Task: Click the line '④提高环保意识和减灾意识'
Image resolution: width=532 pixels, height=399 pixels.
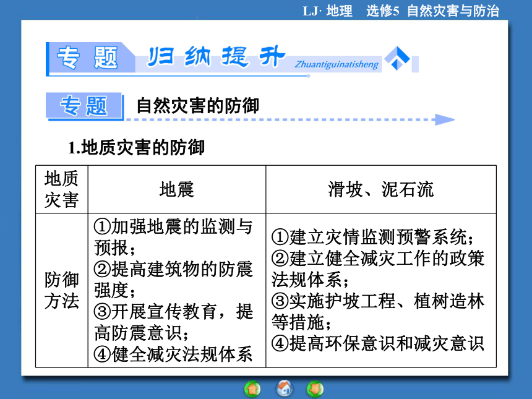Action: pyautogui.click(x=377, y=344)
